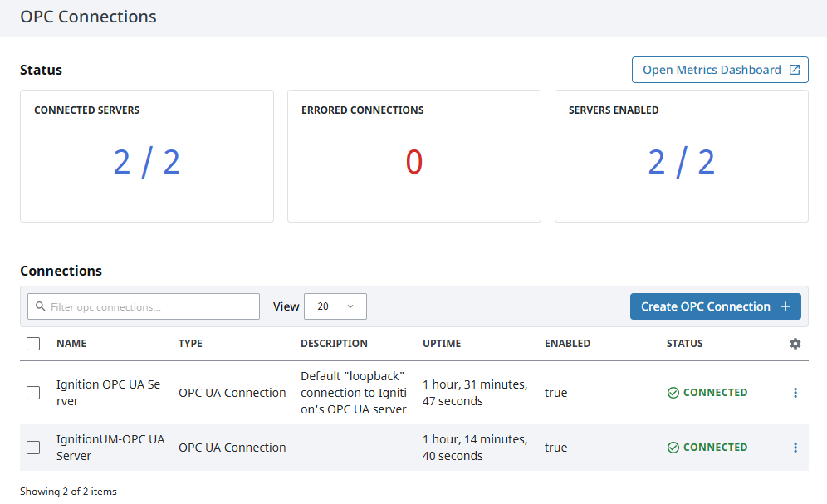Focus the Filter opc connections field
The height and width of the screenshot is (504, 827).
[x=144, y=306]
